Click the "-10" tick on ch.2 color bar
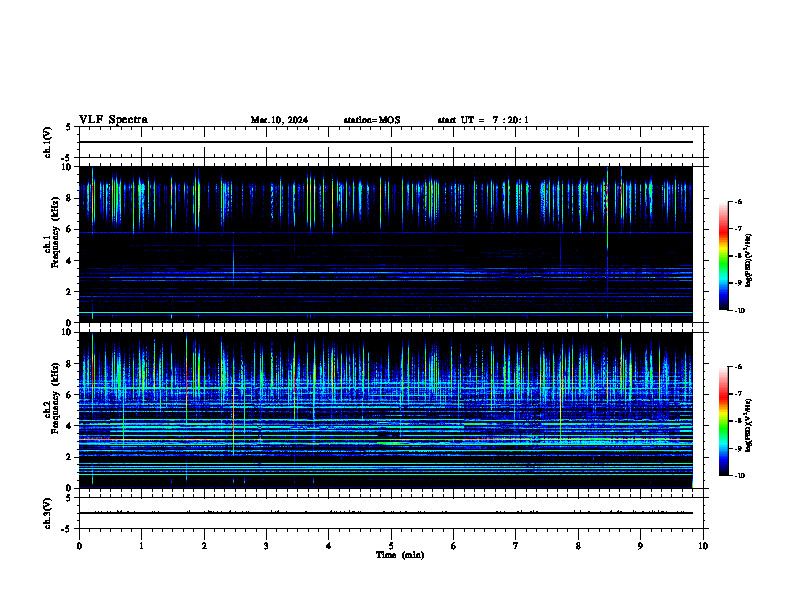Screen dimensions: 792x612 (x=739, y=476)
